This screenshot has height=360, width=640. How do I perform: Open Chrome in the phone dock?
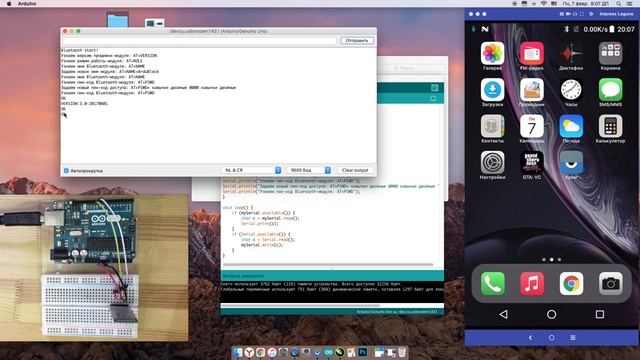click(571, 283)
